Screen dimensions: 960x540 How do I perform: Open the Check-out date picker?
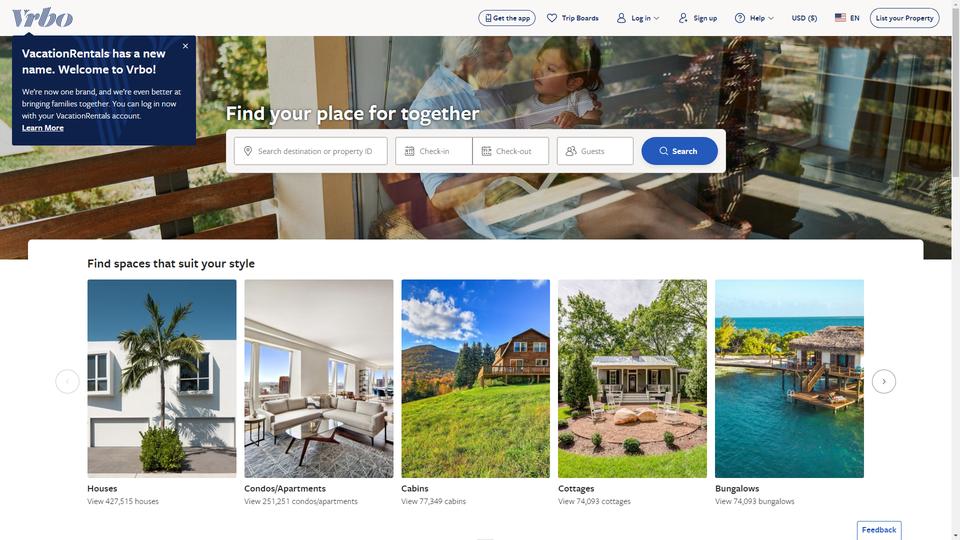pyautogui.click(x=511, y=151)
